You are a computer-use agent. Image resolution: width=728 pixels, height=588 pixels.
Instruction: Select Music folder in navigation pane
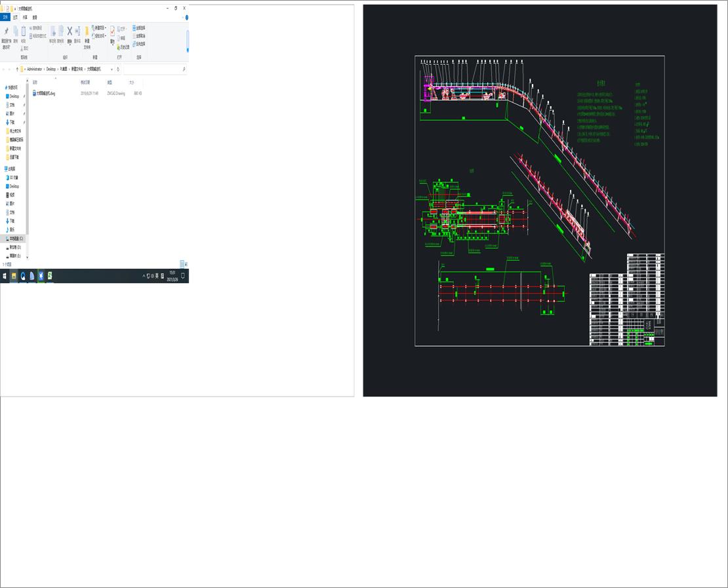click(10, 229)
